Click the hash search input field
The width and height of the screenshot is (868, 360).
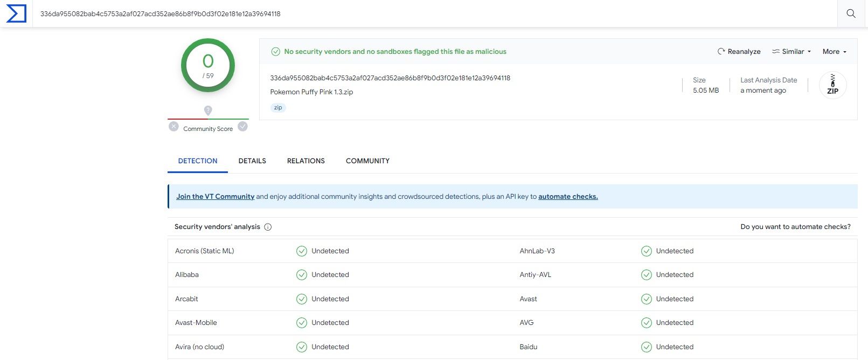[x=431, y=13]
